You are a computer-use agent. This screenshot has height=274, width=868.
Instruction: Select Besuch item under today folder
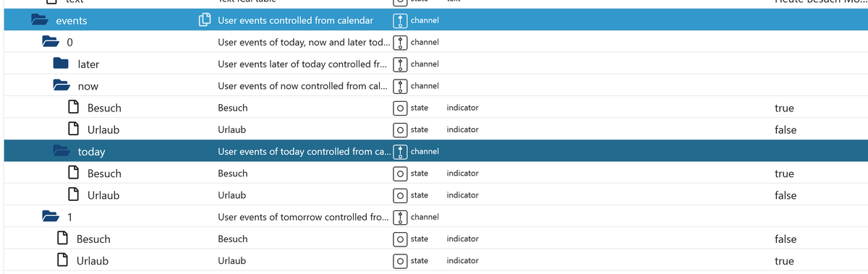click(x=104, y=174)
